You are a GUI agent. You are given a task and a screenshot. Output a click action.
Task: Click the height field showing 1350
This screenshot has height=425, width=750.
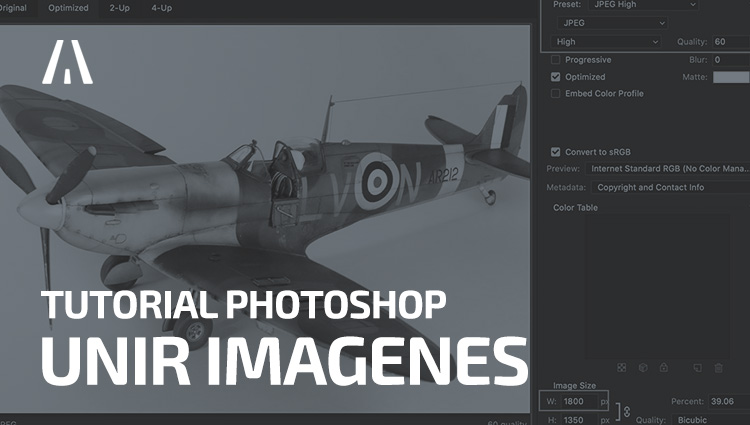point(580,420)
